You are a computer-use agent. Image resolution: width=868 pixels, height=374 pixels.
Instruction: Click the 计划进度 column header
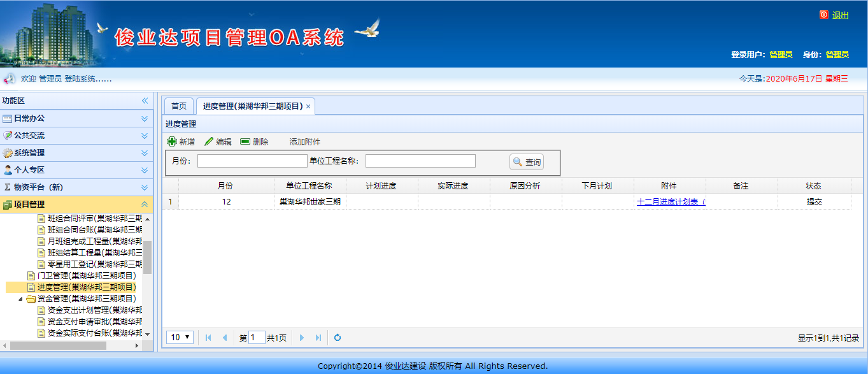pos(382,185)
